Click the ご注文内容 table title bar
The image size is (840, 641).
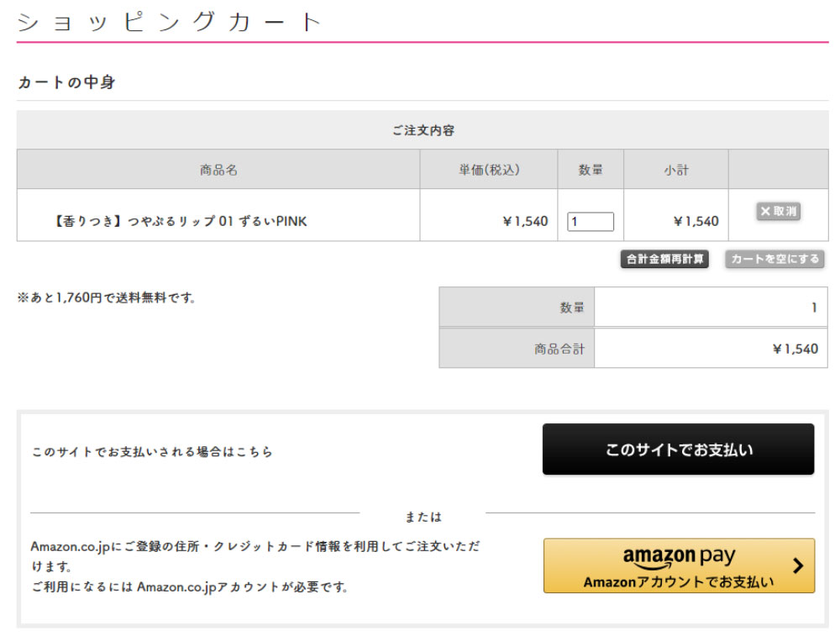pos(423,130)
